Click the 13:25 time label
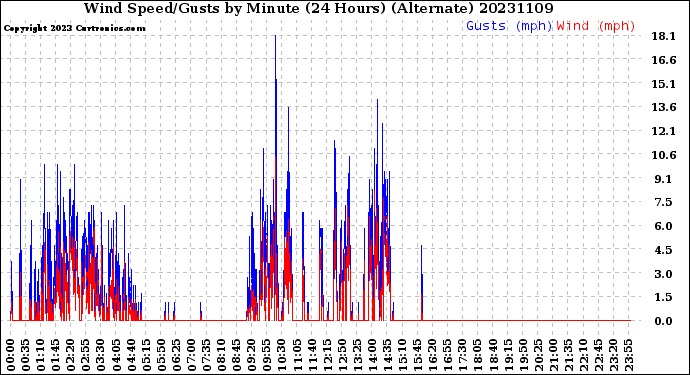 358,355
